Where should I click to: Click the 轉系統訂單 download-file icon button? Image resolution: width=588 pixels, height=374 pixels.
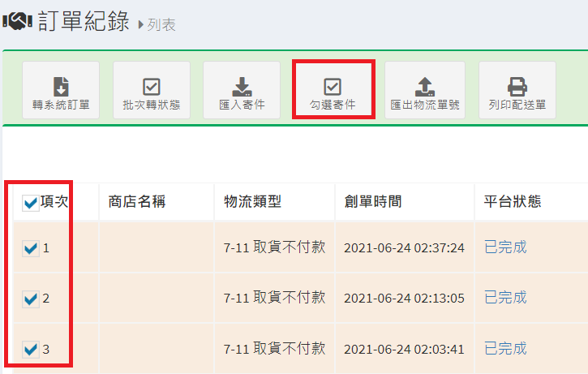pos(61,90)
